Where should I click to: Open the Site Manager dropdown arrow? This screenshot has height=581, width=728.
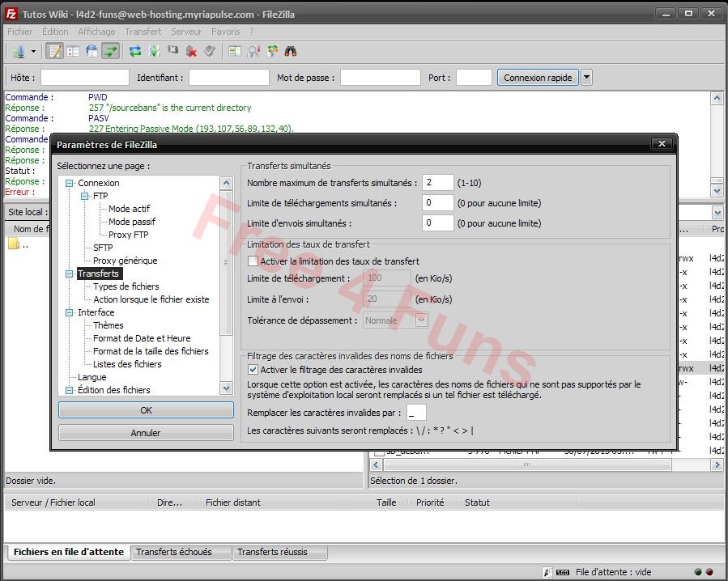point(32,50)
